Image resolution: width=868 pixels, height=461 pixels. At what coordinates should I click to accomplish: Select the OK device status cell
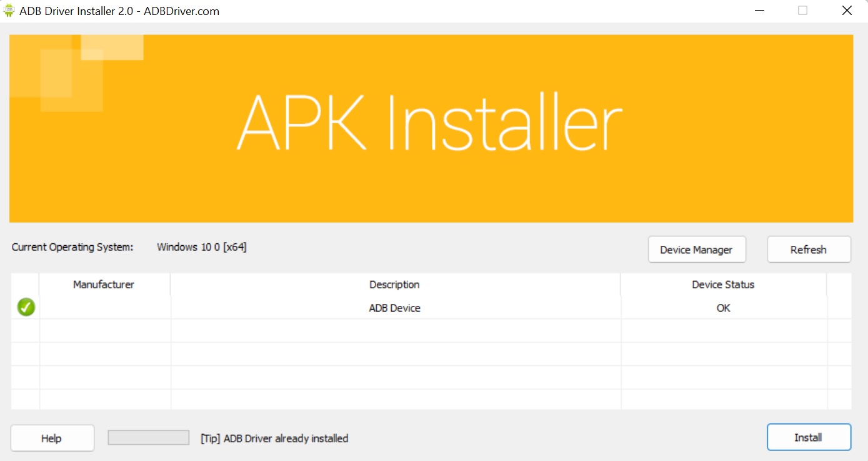coord(724,308)
